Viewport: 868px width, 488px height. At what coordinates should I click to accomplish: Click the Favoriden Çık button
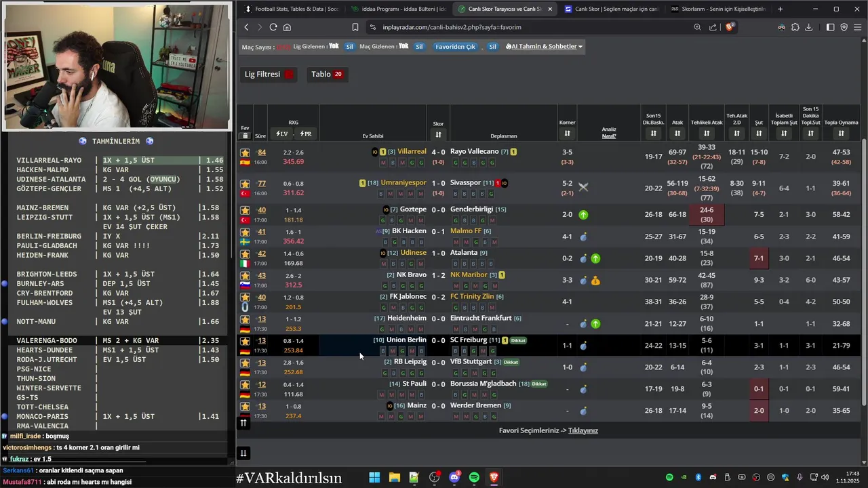pyautogui.click(x=455, y=47)
